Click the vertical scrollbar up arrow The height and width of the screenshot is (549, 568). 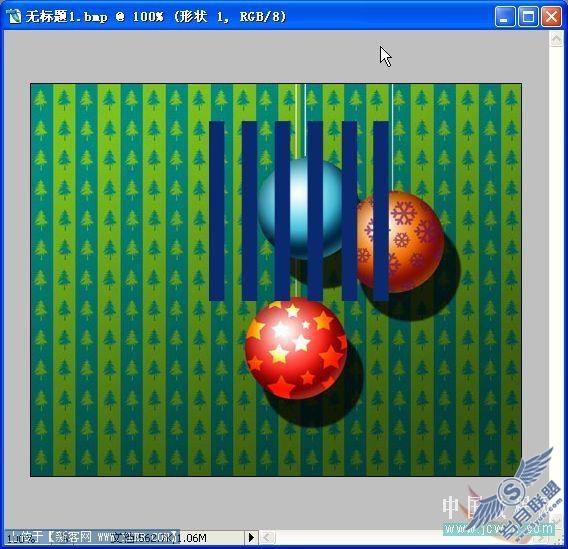pyautogui.click(x=556, y=39)
